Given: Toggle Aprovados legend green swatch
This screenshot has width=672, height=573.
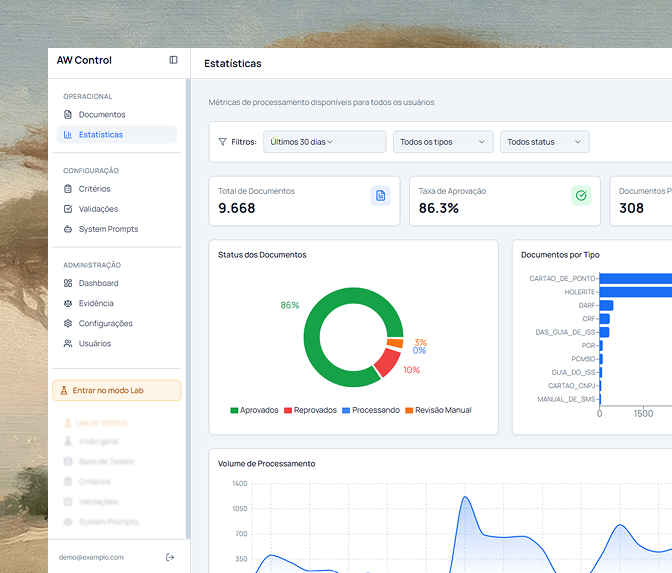Looking at the screenshot, I should coord(234,411).
